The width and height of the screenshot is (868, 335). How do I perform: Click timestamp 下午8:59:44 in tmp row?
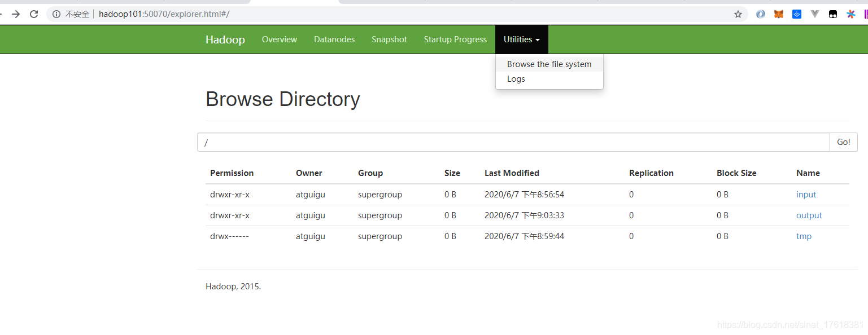(543, 236)
